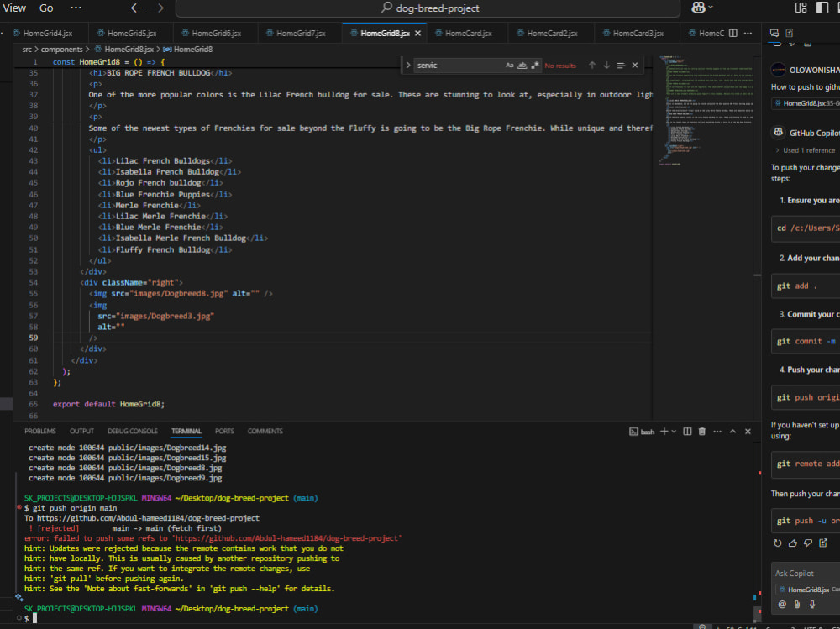Open the COMMENTS panel tab
The width and height of the screenshot is (840, 629).
[265, 432]
